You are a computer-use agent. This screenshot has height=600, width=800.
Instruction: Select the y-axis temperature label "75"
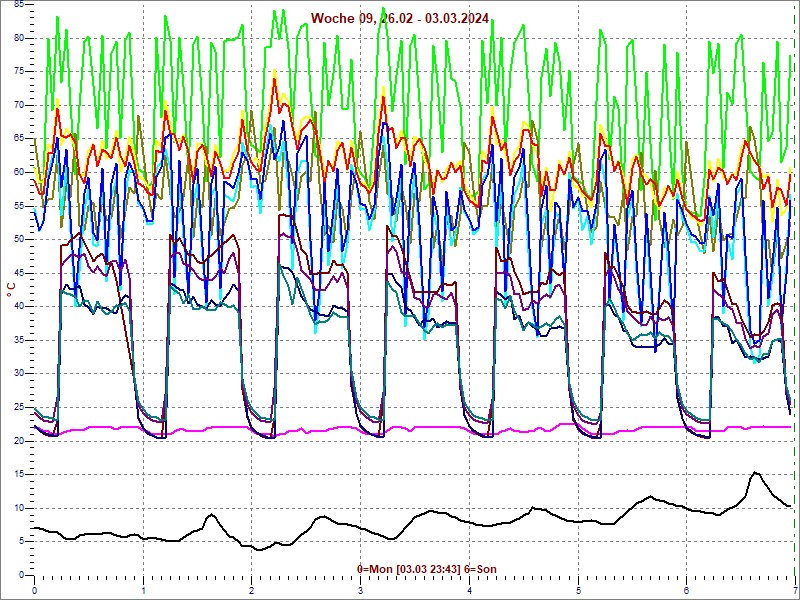point(19,72)
